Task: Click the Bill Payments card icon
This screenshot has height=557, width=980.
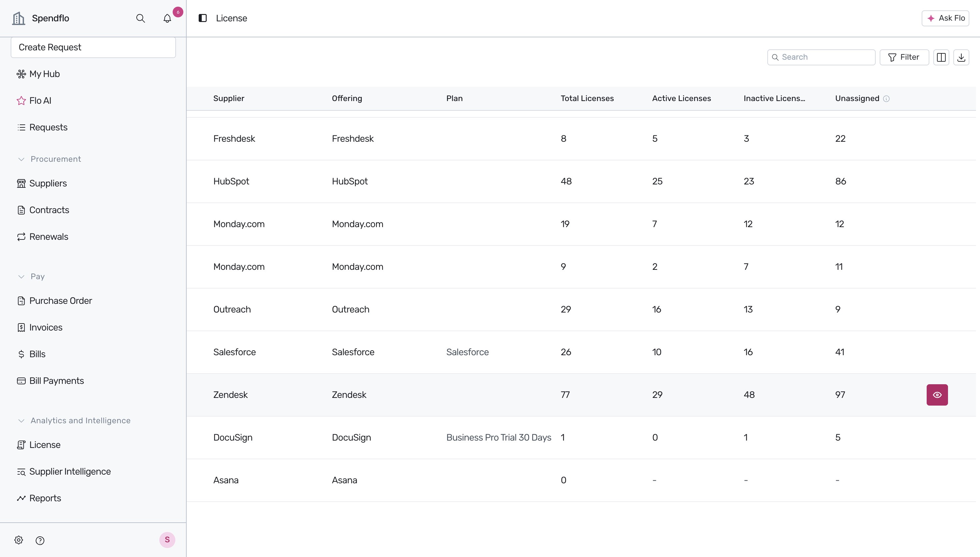Action: point(21,381)
